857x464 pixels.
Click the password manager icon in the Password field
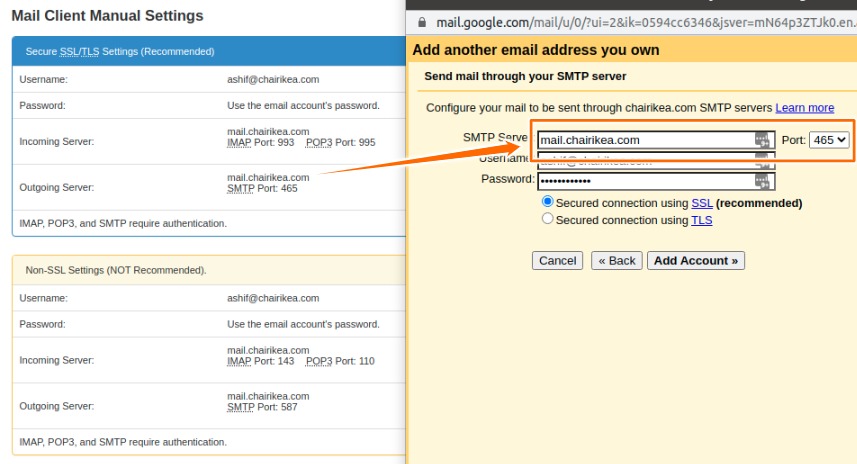point(762,181)
